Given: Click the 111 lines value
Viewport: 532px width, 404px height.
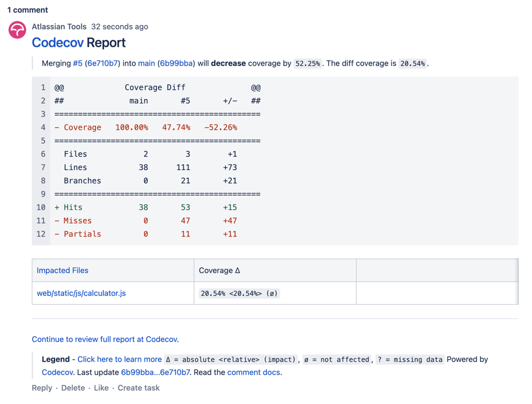Looking at the screenshot, I should click(183, 167).
